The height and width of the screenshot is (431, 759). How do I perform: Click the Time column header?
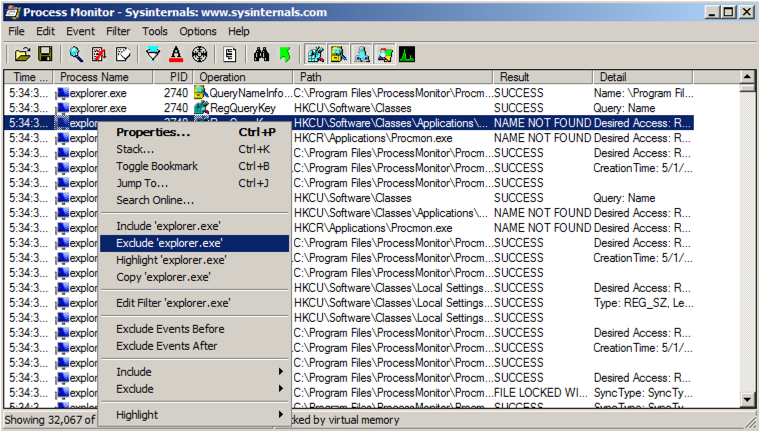tap(29, 77)
